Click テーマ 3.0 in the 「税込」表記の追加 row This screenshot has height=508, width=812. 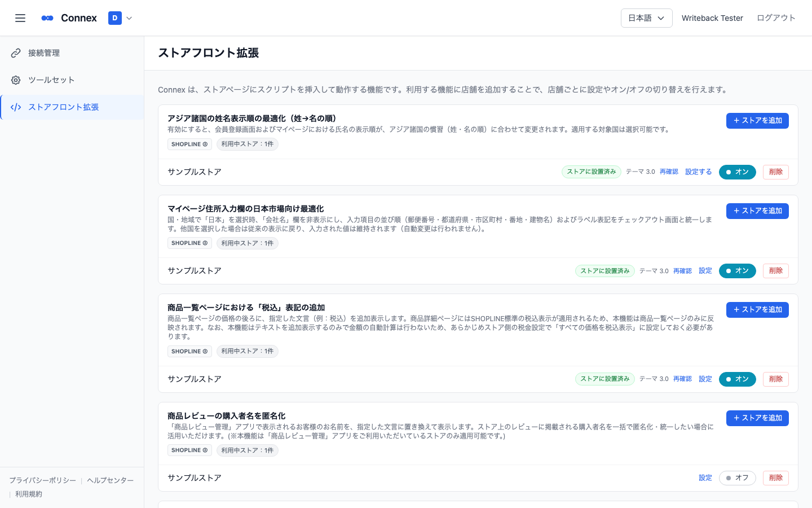[x=654, y=379]
